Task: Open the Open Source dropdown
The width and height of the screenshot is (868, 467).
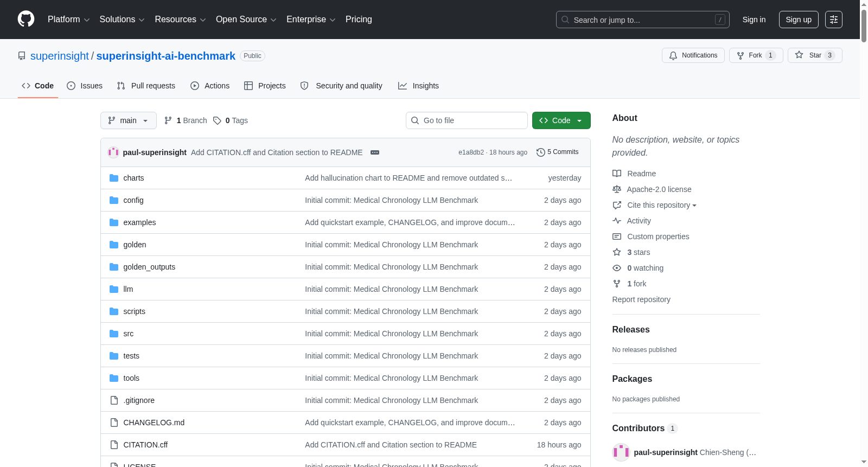Action: click(246, 20)
